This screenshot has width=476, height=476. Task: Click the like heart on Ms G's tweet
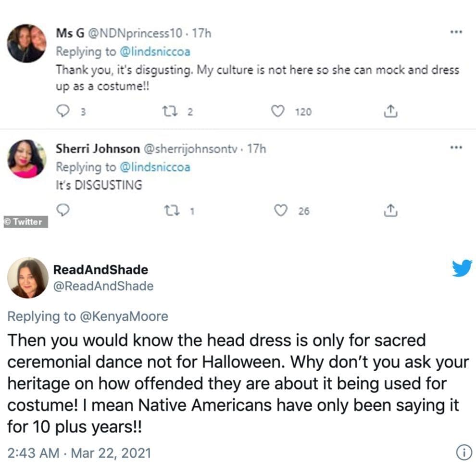pyautogui.click(x=277, y=112)
